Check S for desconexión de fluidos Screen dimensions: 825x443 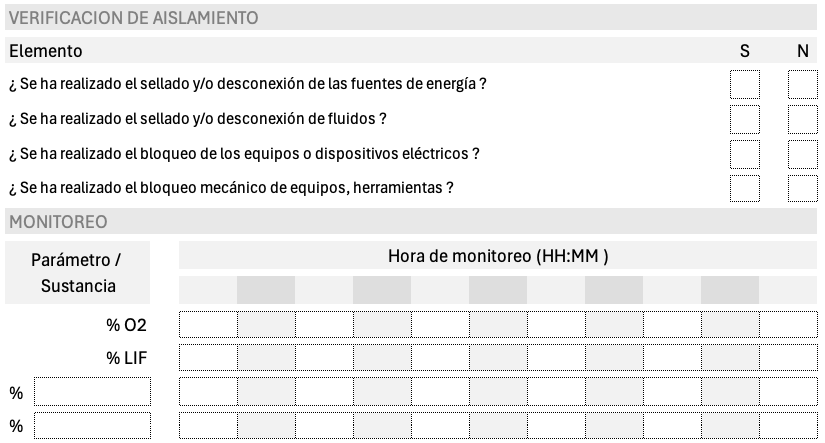[744, 119]
